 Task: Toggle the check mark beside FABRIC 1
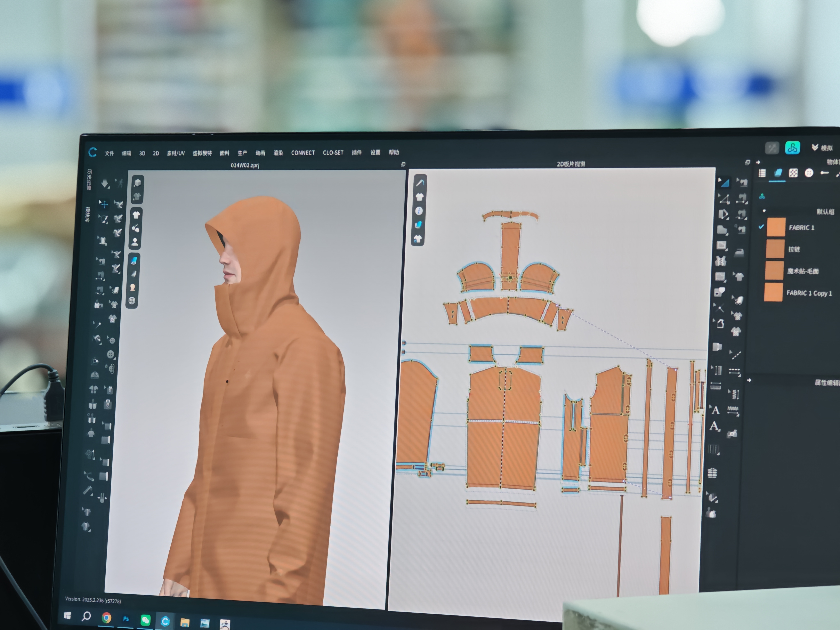pos(761,227)
